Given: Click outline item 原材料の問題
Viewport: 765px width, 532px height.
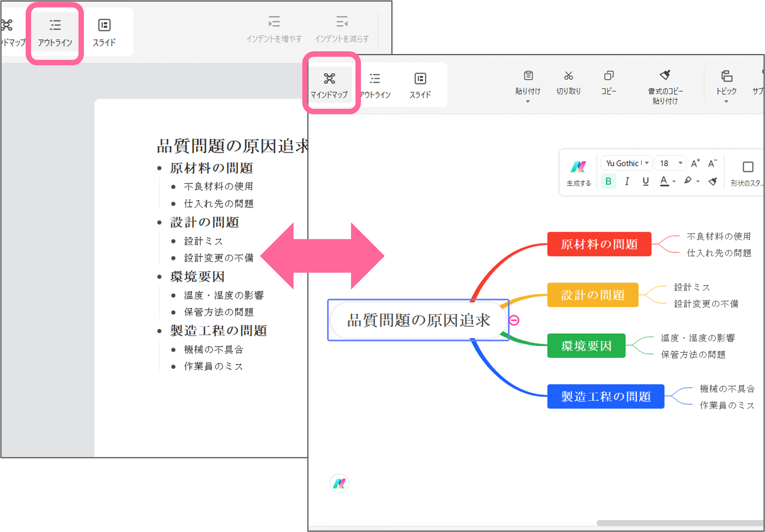Looking at the screenshot, I should pyautogui.click(x=211, y=168).
